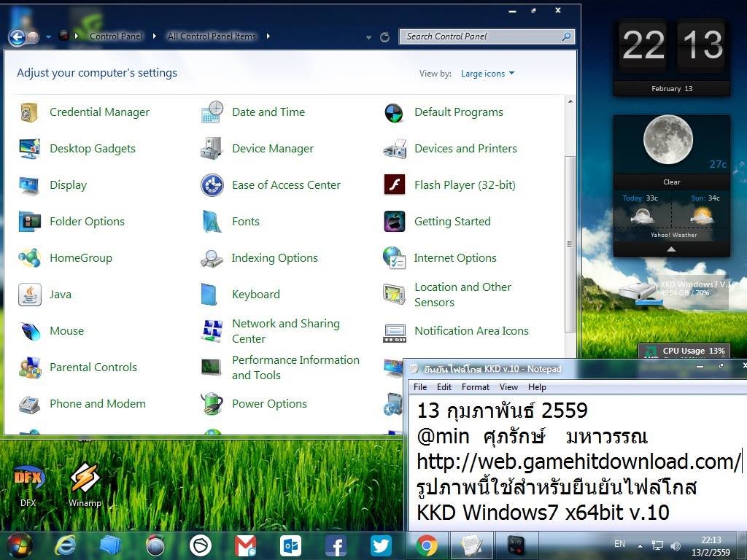
Task: Open recent pages dropdown beside Back button
Action: coord(48,36)
